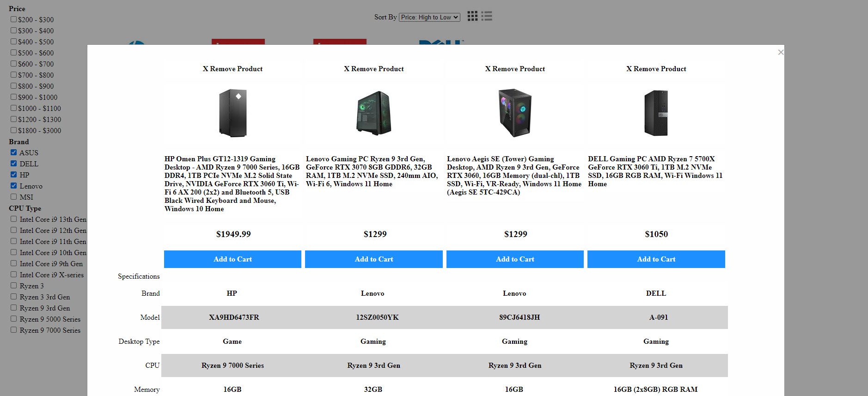The image size is (868, 396).
Task: Tick the Ryzen 9 7000 Series checkbox
Action: pos(14,330)
